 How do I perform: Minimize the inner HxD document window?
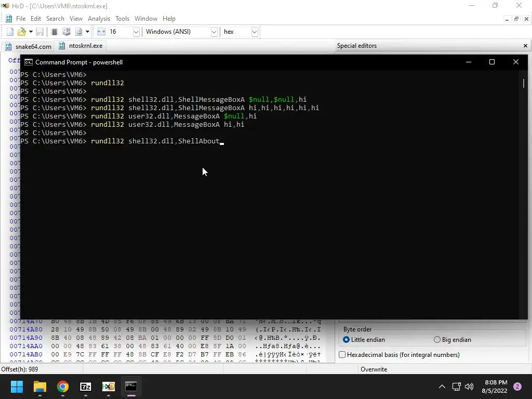[x=507, y=19]
